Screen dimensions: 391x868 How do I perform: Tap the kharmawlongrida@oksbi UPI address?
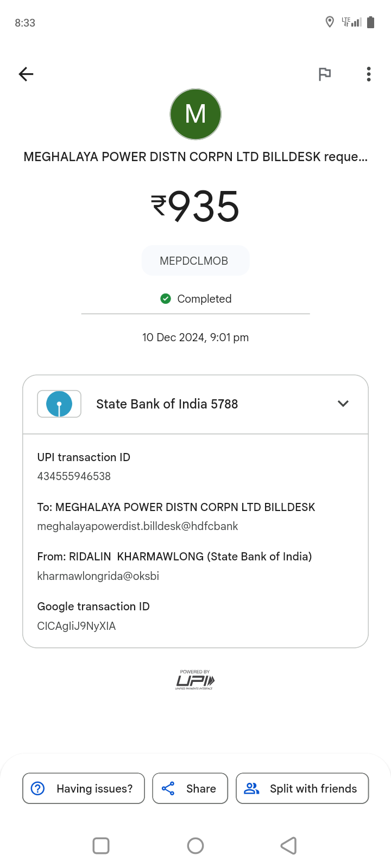pyautogui.click(x=98, y=576)
